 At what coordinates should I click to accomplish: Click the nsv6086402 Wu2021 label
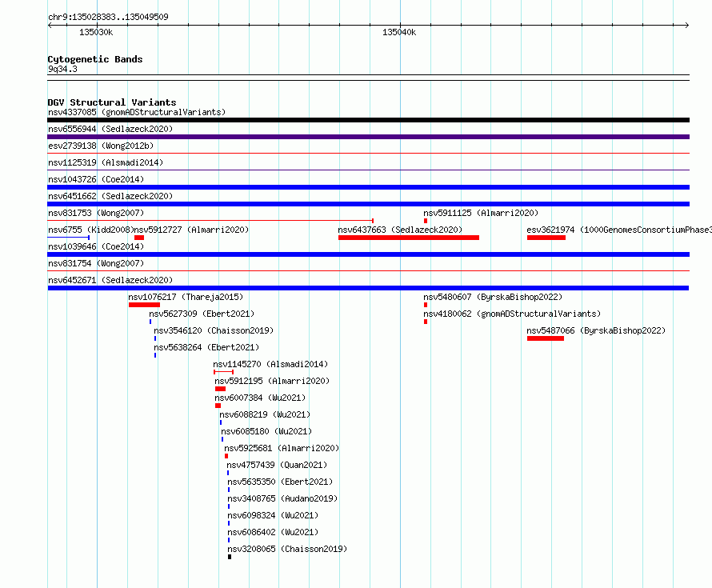point(273,532)
